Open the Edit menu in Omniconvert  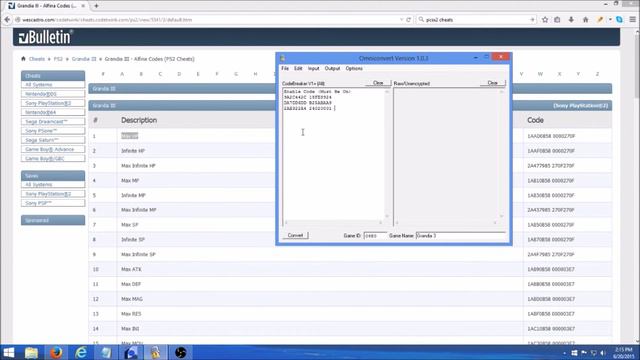pyautogui.click(x=298, y=69)
